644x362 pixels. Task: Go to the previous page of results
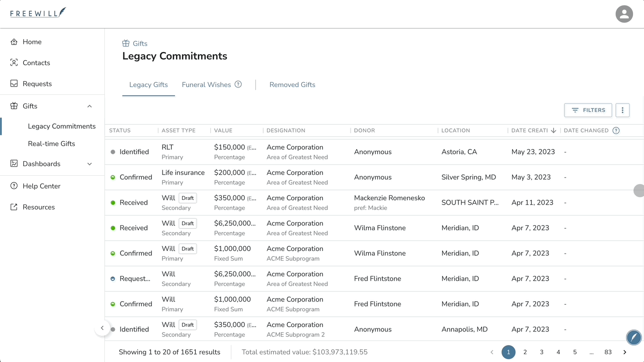(x=492, y=352)
